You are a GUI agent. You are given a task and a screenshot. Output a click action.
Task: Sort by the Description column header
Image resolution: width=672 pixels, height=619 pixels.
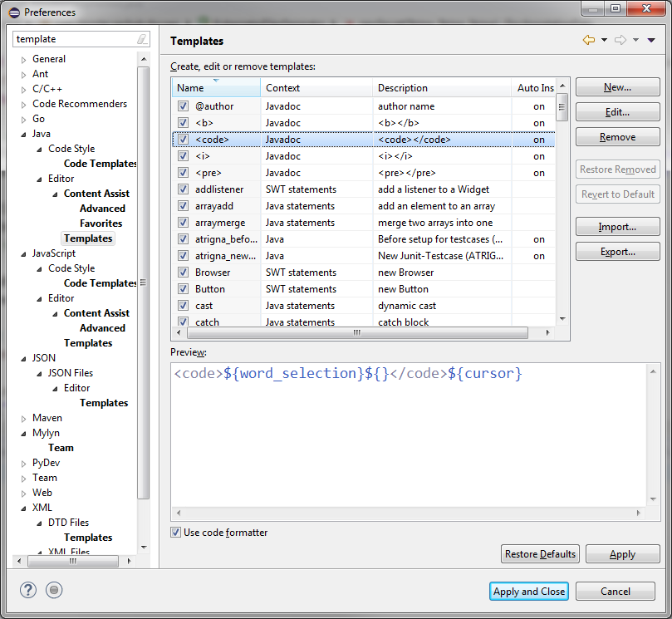click(442, 88)
